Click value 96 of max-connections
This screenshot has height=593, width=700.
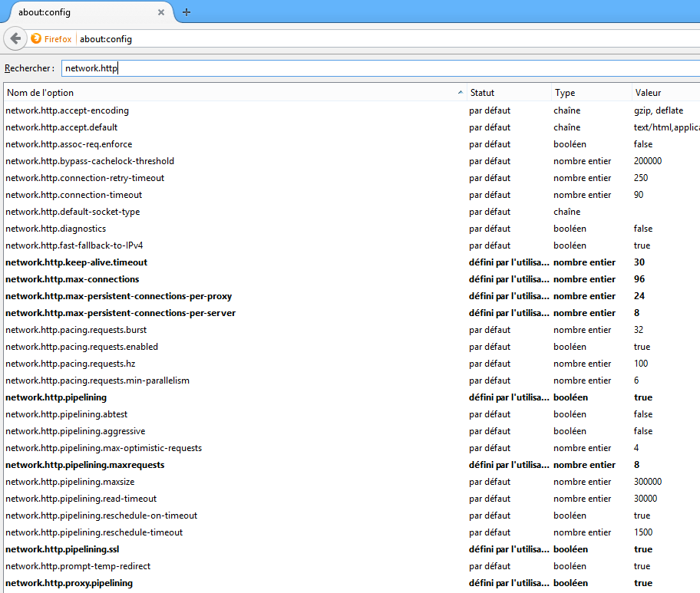point(639,279)
